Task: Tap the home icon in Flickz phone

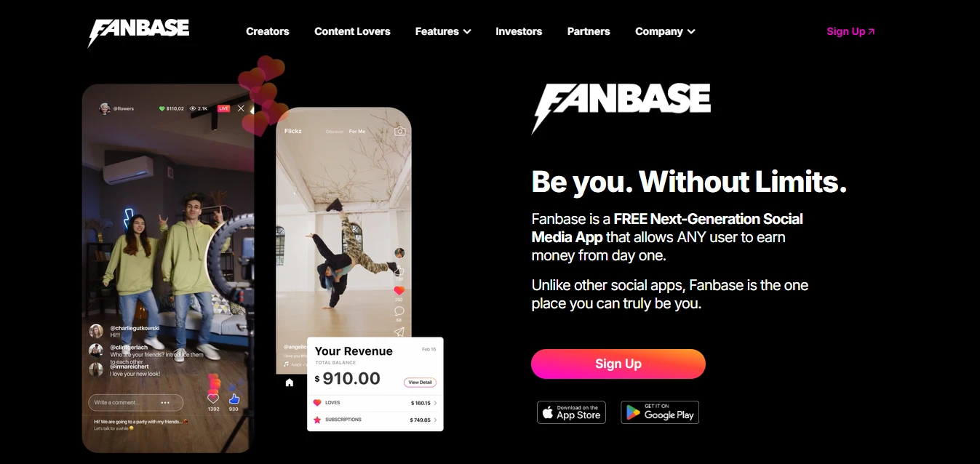Action: pos(290,383)
